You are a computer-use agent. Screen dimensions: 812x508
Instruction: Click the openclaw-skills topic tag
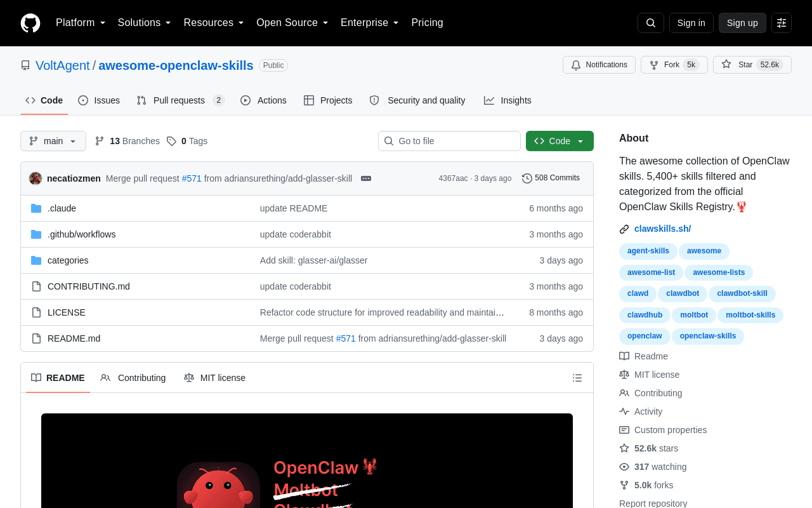(x=708, y=337)
